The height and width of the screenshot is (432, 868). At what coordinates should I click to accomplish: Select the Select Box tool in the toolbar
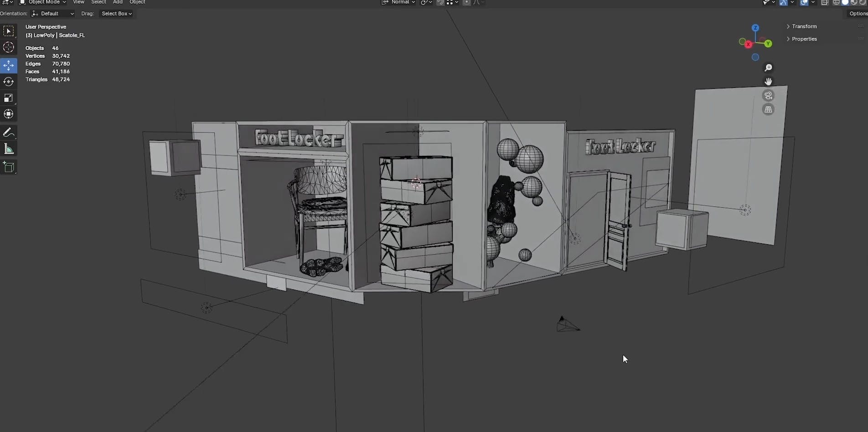[9, 31]
